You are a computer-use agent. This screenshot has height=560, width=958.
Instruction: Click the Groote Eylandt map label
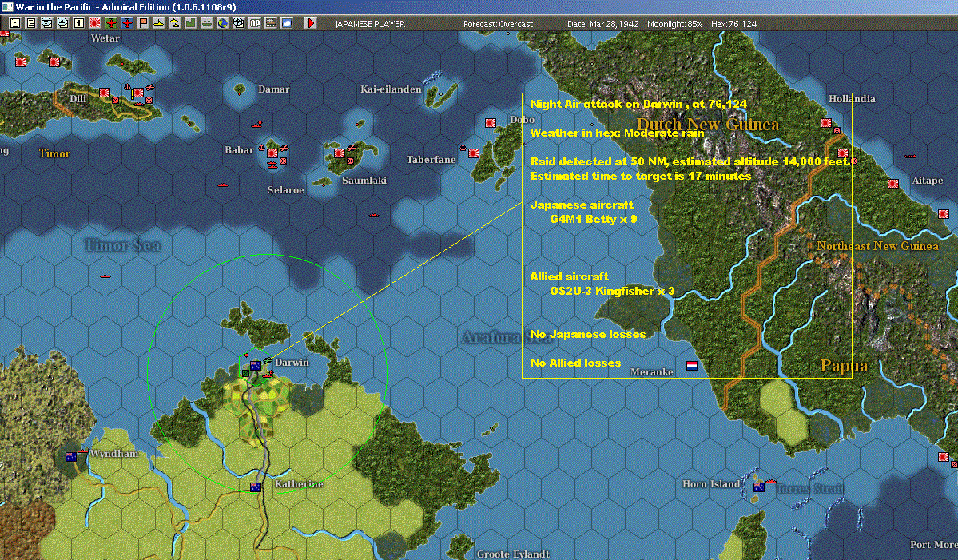click(x=513, y=554)
